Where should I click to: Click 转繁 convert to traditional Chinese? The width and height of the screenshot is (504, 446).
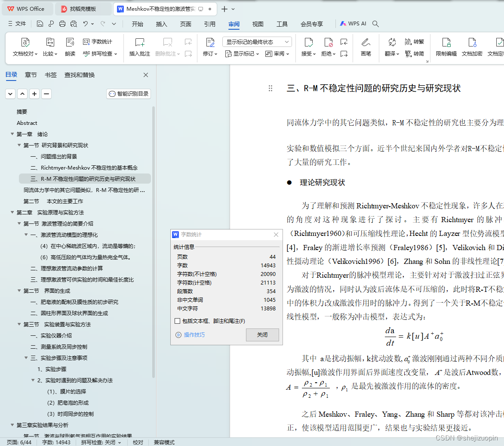415,42
